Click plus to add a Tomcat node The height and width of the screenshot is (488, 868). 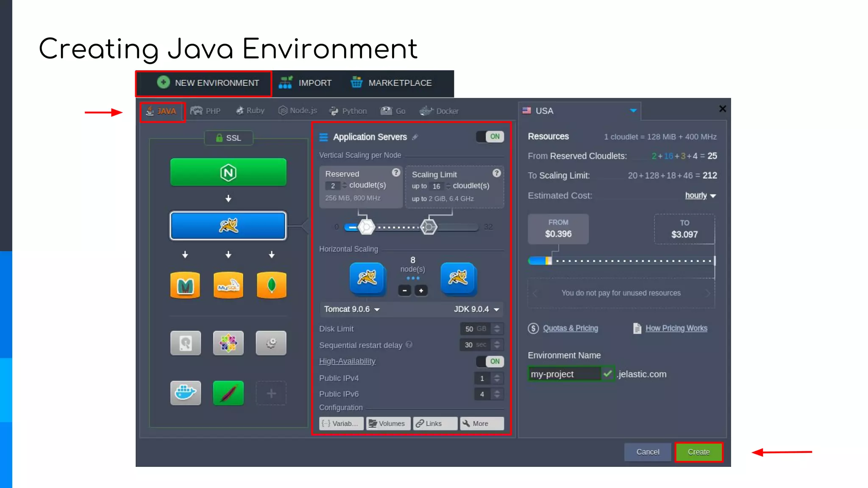tap(421, 291)
